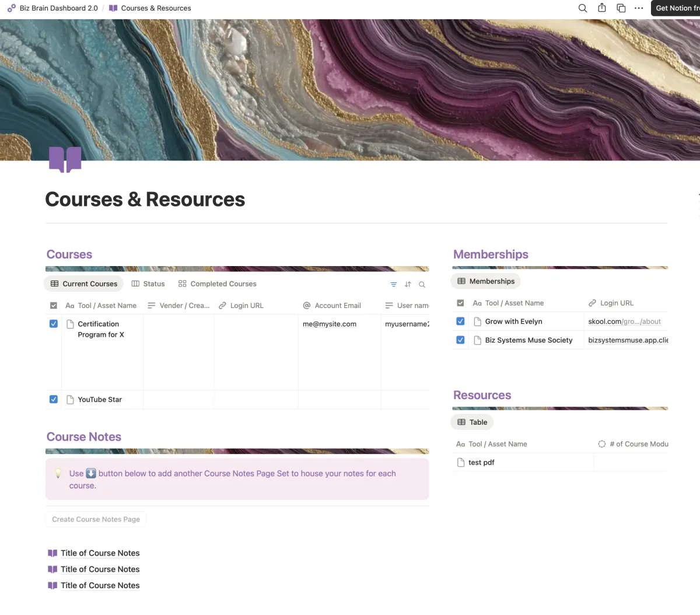Click page icon beside test pdf

[x=461, y=463]
